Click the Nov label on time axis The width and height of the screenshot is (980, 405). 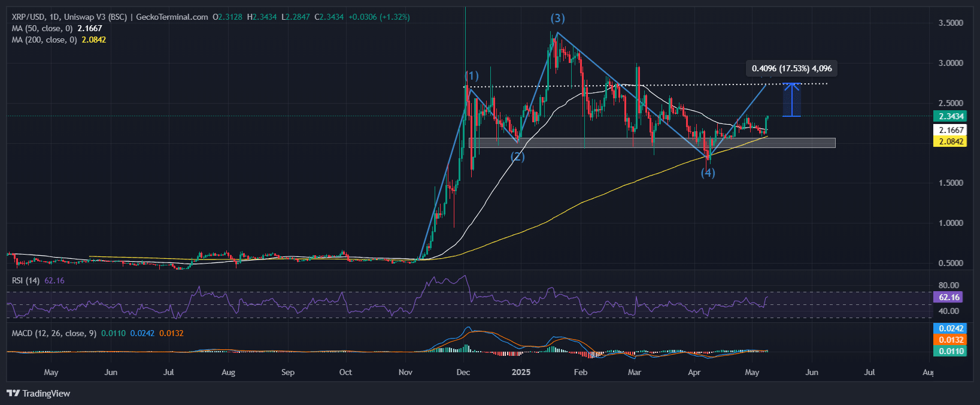point(405,372)
